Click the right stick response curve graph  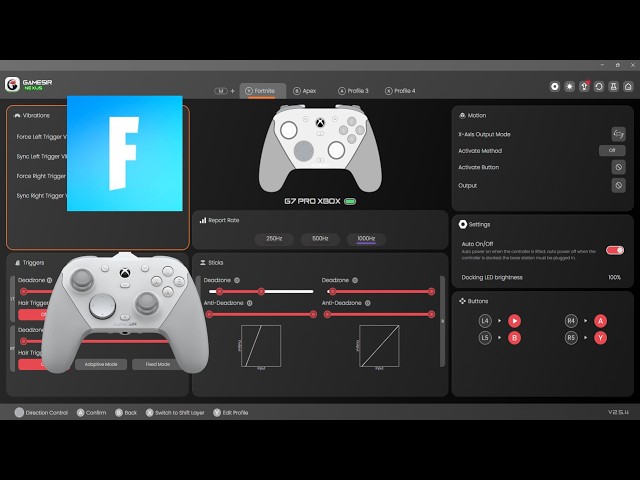click(x=379, y=346)
